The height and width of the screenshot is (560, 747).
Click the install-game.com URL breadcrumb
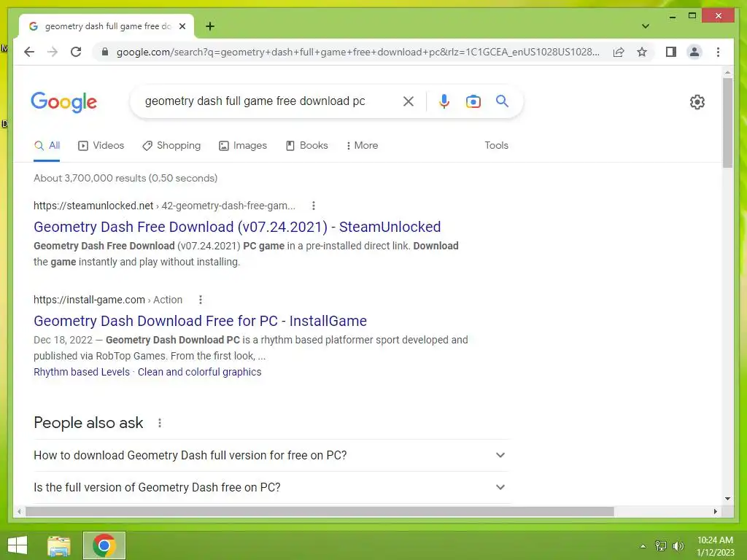pyautogui.click(x=108, y=300)
